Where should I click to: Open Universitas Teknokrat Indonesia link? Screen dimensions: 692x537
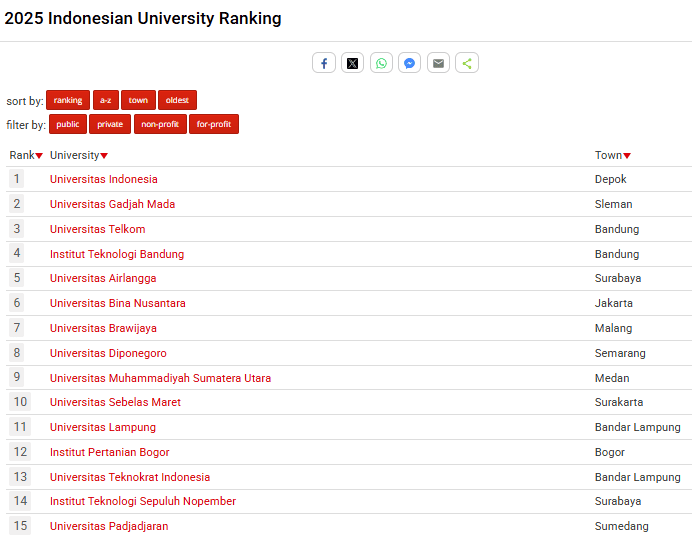tap(130, 477)
